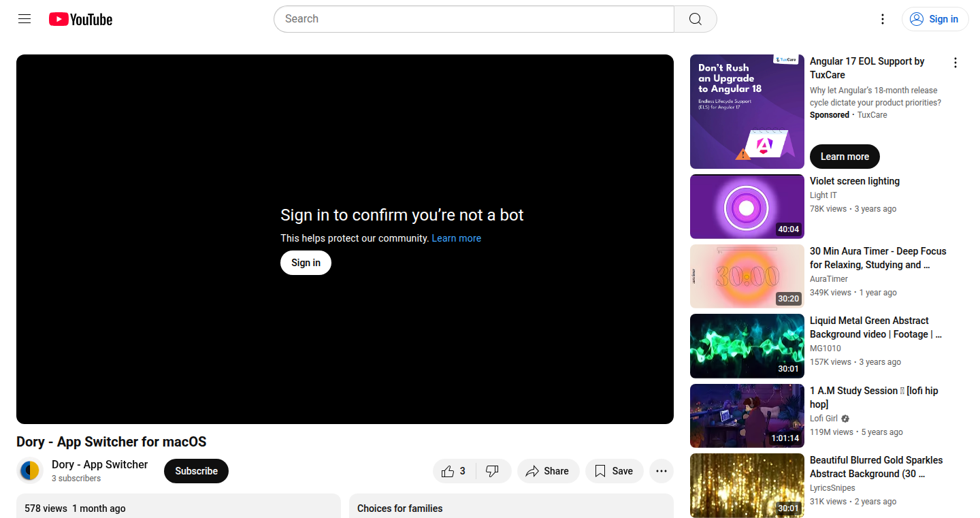Click Learn more on TuxCare ad

[x=845, y=157]
